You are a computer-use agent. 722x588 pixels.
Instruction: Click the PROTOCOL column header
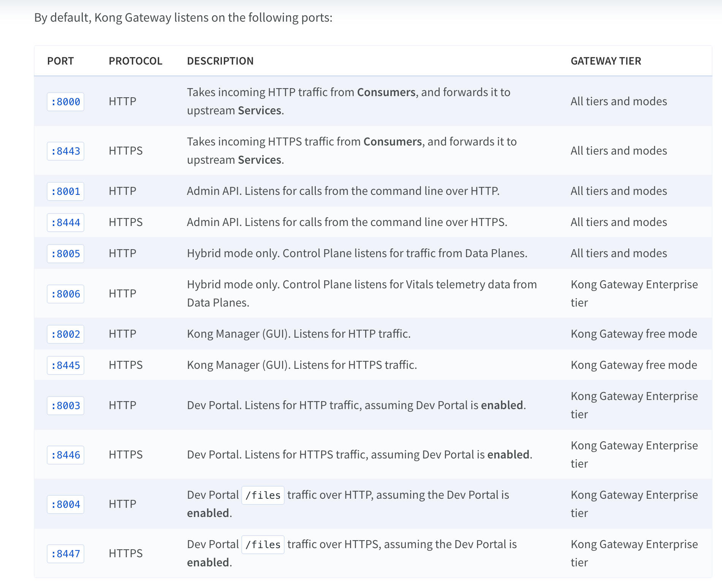[x=135, y=61]
